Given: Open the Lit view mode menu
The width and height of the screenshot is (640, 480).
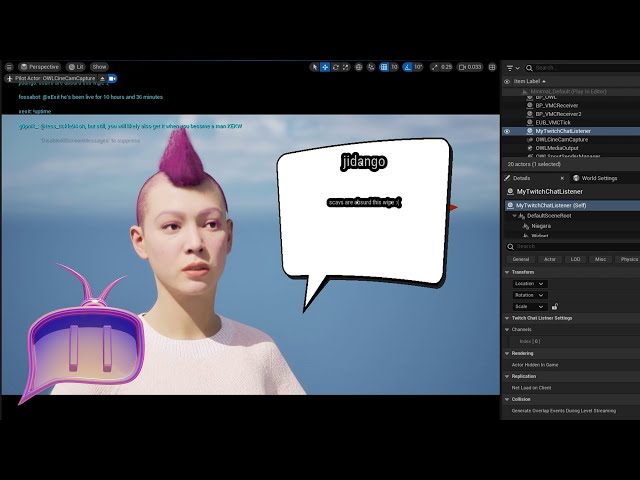Looking at the screenshot, I should click(x=76, y=67).
